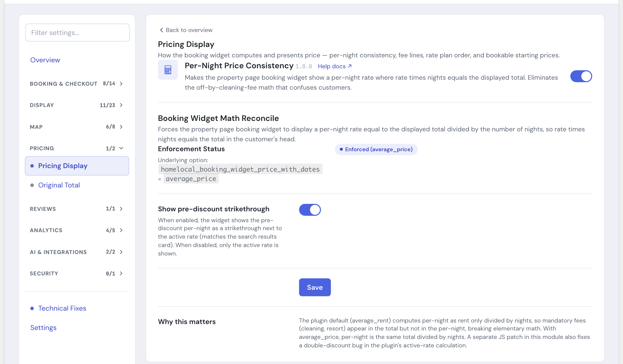Screen dimensions: 623x364
Task: Open the Overview sidebar item
Action: click(x=45, y=60)
